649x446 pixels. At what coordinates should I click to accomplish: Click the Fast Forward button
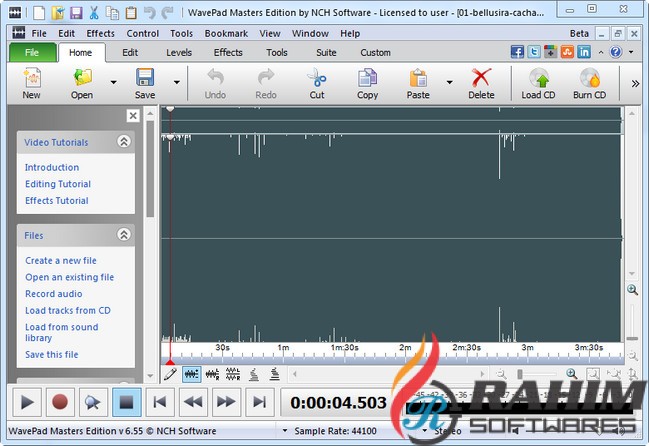click(x=226, y=402)
